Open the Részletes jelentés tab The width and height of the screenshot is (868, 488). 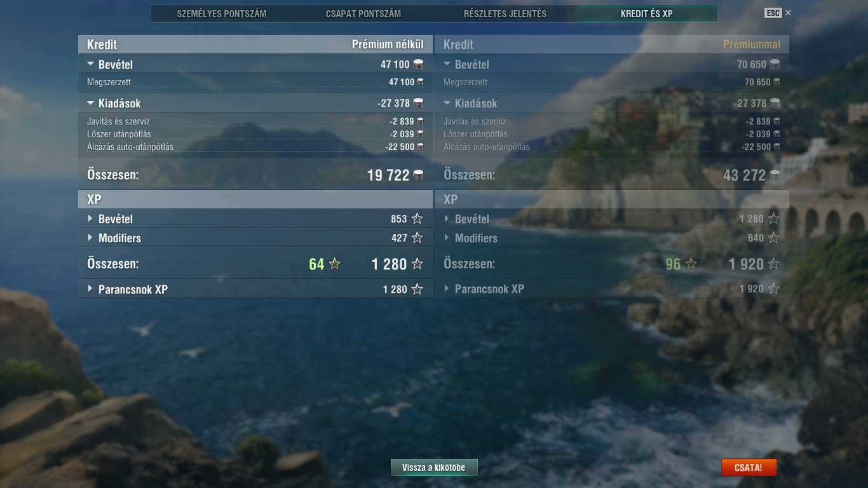505,13
